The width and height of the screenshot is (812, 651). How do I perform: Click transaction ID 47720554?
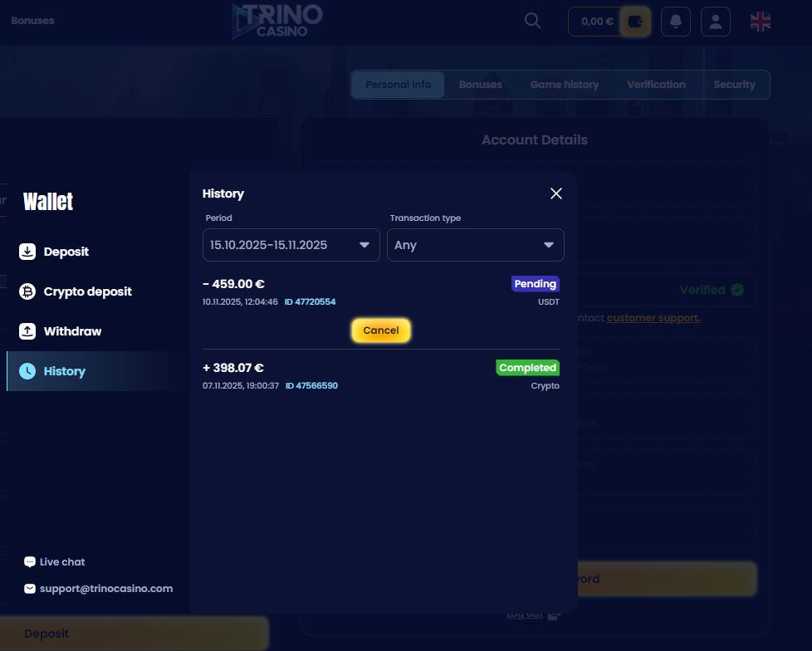click(x=311, y=302)
